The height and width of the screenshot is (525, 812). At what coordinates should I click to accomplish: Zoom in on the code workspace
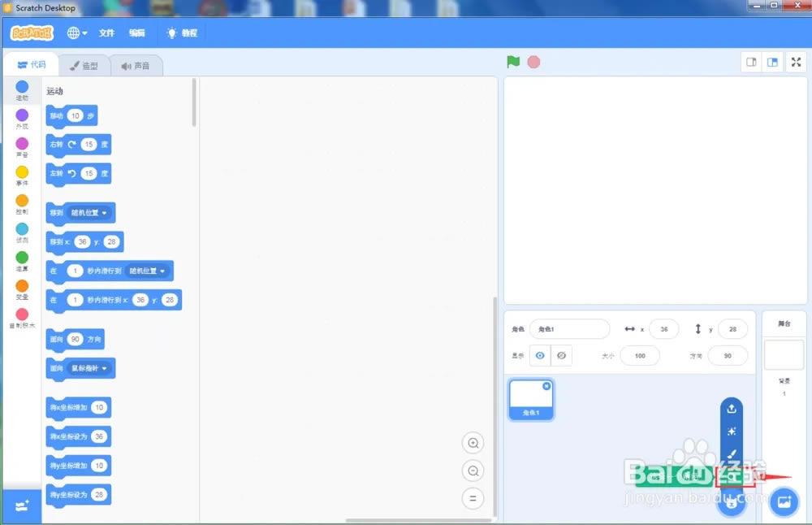pyautogui.click(x=473, y=443)
